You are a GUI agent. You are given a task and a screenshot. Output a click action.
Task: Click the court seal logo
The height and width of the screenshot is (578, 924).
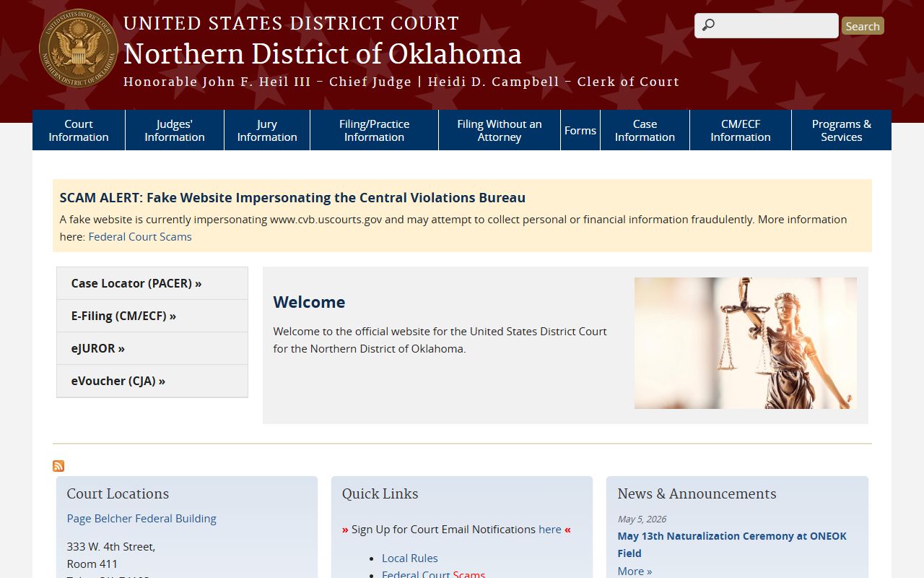[x=79, y=48]
